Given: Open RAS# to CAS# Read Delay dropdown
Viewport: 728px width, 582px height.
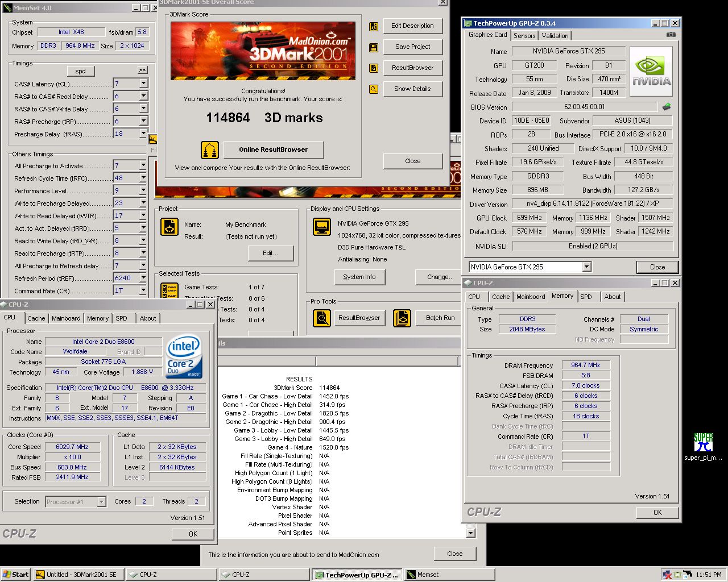Looking at the screenshot, I should 143,96.
